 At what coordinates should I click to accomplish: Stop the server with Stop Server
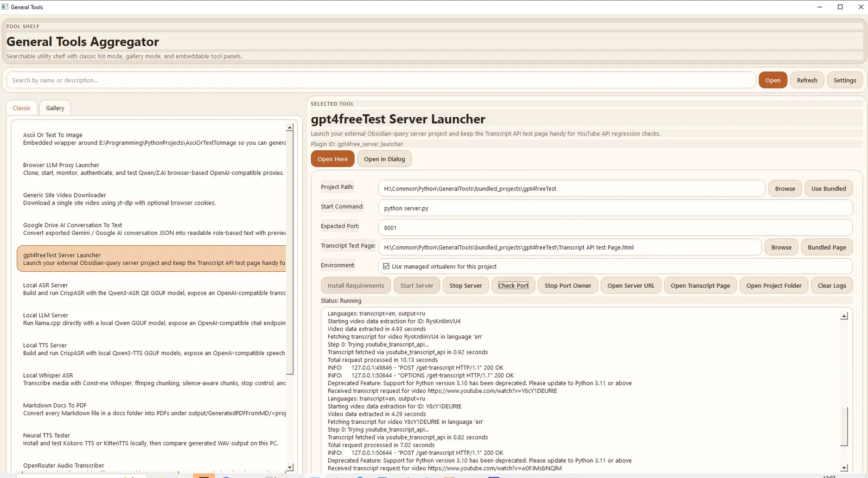[465, 285]
